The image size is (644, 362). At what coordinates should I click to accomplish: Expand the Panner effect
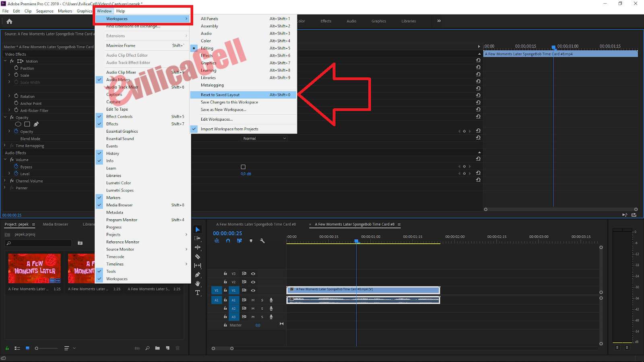[5, 187]
